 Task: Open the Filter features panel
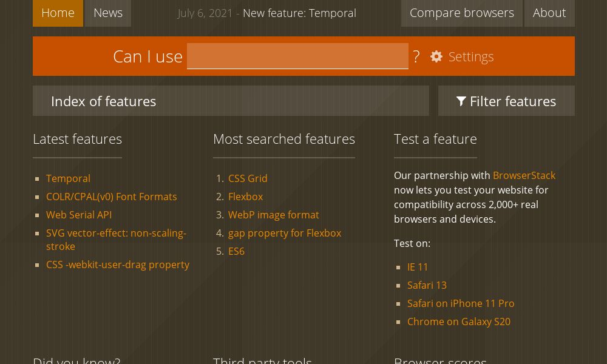click(x=506, y=101)
